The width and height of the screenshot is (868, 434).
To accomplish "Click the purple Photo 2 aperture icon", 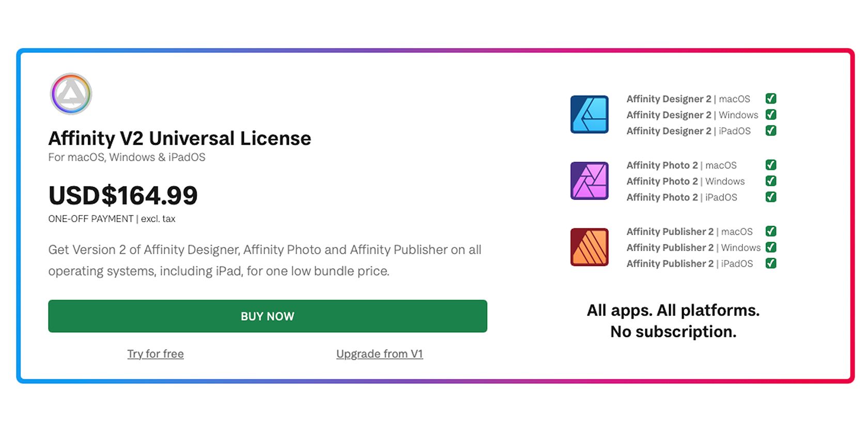I will (x=589, y=181).
